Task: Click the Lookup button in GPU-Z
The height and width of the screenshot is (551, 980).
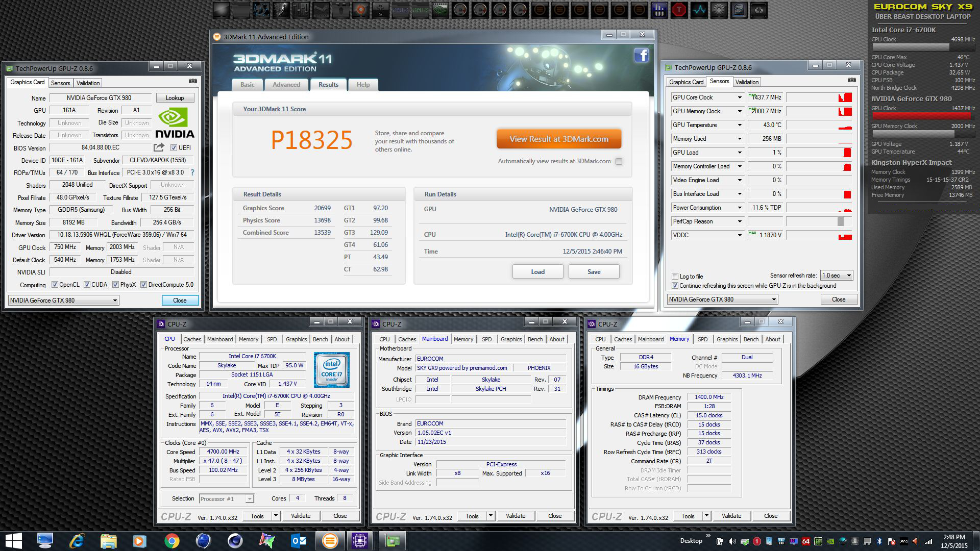Action: click(x=175, y=98)
